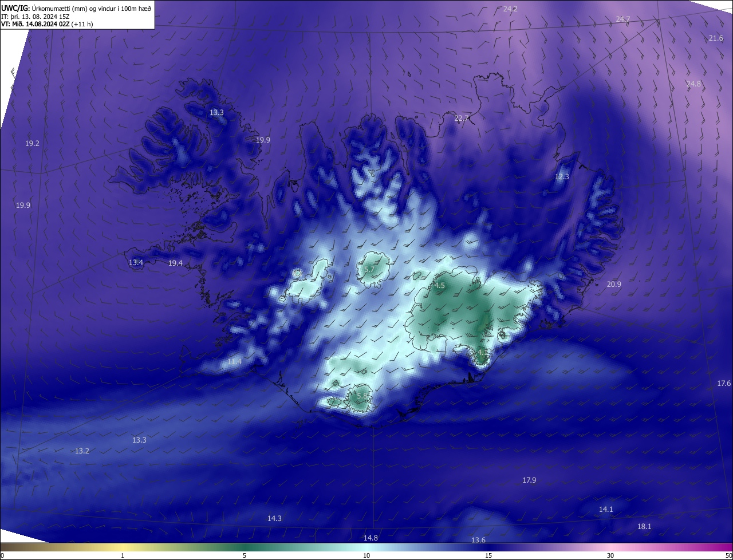Click the 24.2 value on the map
Screen dimensions: 733x560
tap(510, 9)
